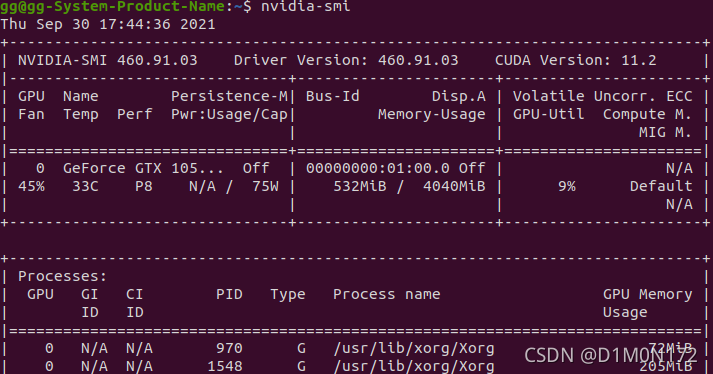Click the Volatile Uncorr. ECC header
The width and height of the screenshot is (713, 374).
coord(603,96)
